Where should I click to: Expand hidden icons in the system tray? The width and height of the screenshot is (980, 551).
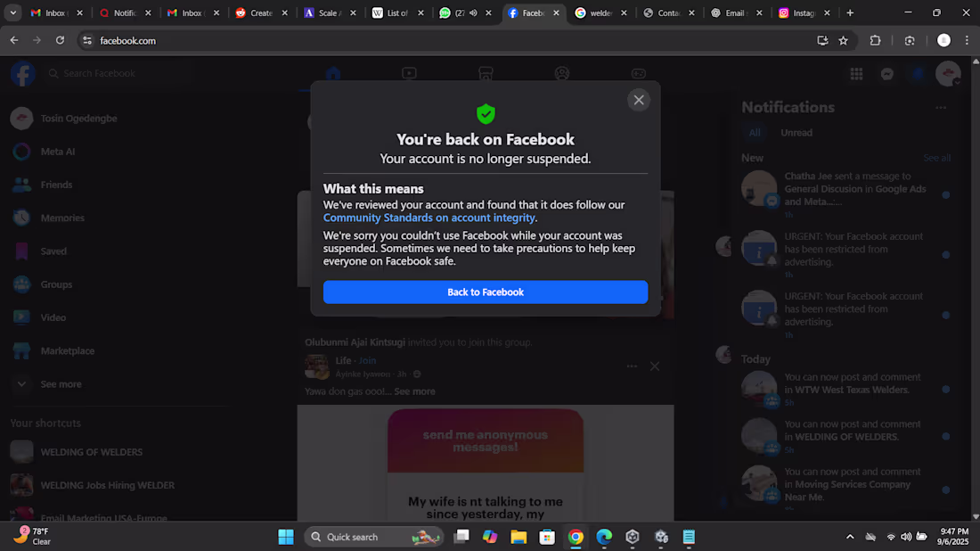click(x=849, y=537)
